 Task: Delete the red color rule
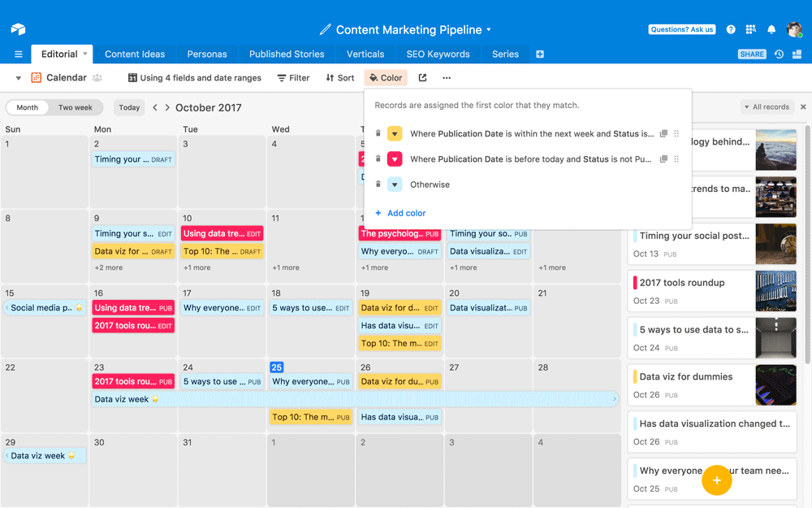[378, 158]
